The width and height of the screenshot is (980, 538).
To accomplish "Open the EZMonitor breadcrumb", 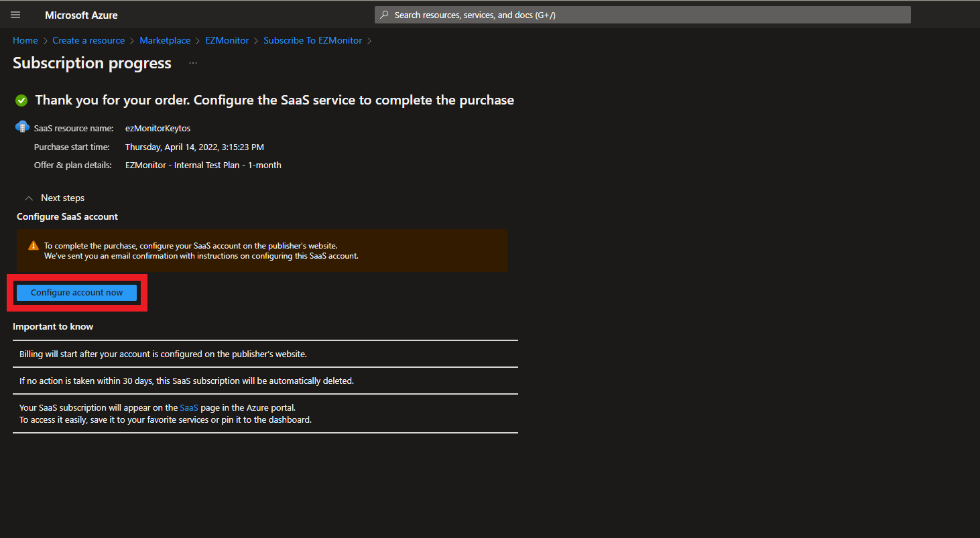I will [x=227, y=40].
